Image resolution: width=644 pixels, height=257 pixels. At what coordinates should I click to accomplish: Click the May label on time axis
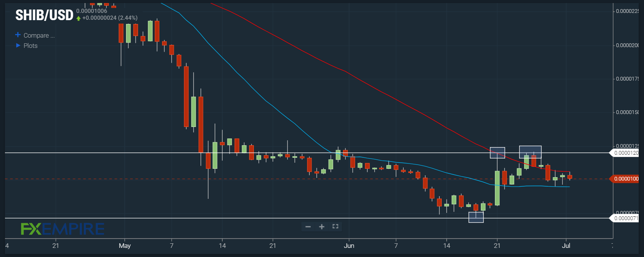pos(125,246)
